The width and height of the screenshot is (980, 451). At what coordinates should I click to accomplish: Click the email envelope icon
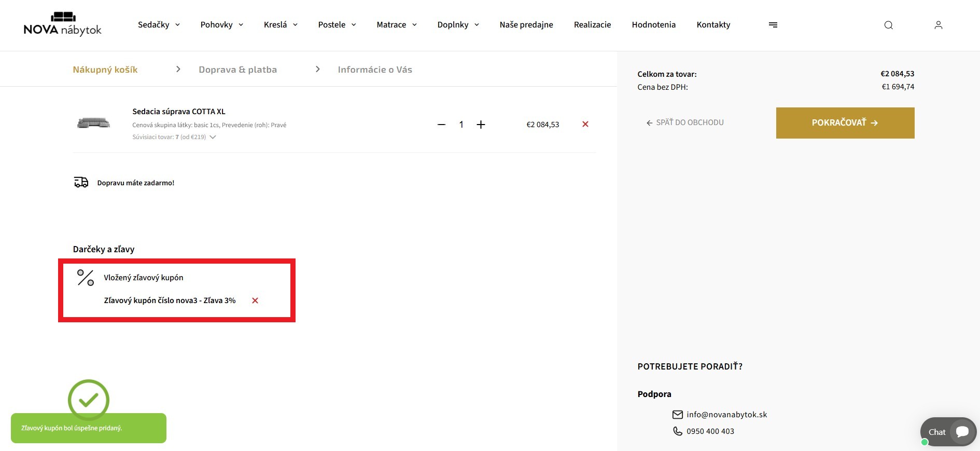coord(677,415)
